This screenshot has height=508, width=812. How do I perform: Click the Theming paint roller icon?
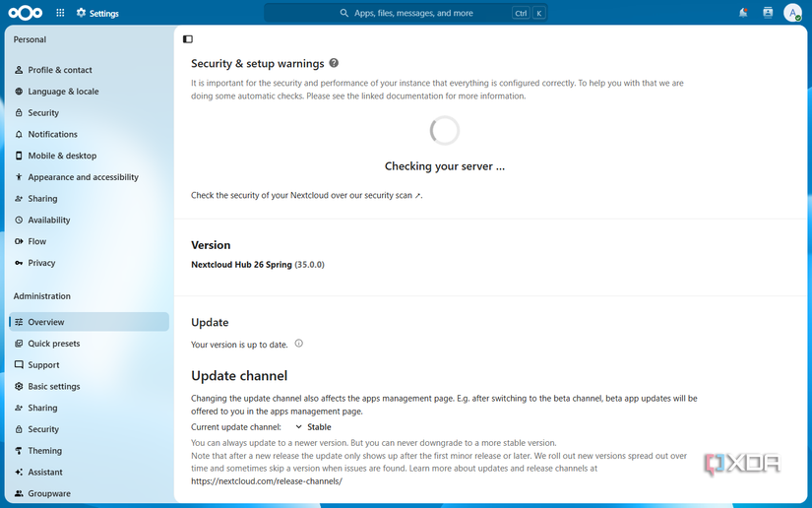[19, 451]
